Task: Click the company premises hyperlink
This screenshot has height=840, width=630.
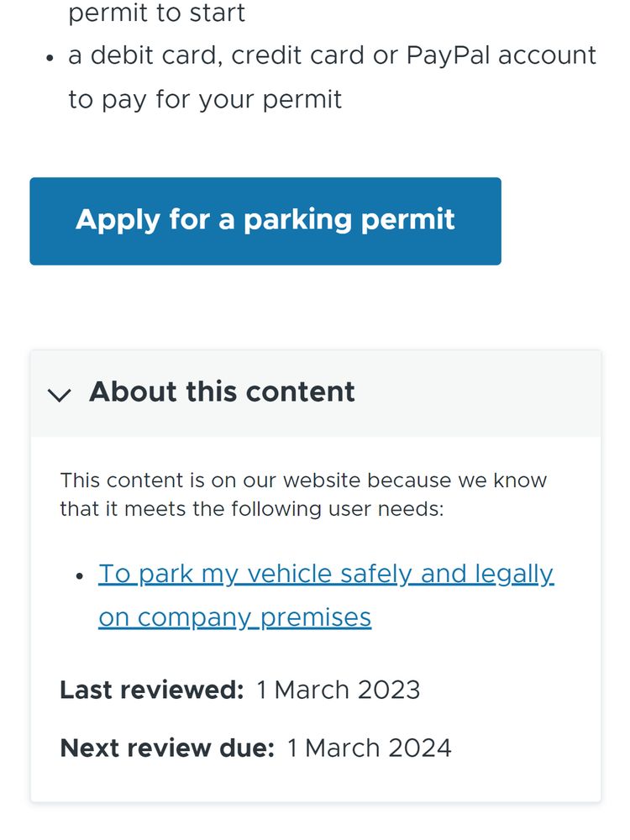Action: click(x=235, y=617)
